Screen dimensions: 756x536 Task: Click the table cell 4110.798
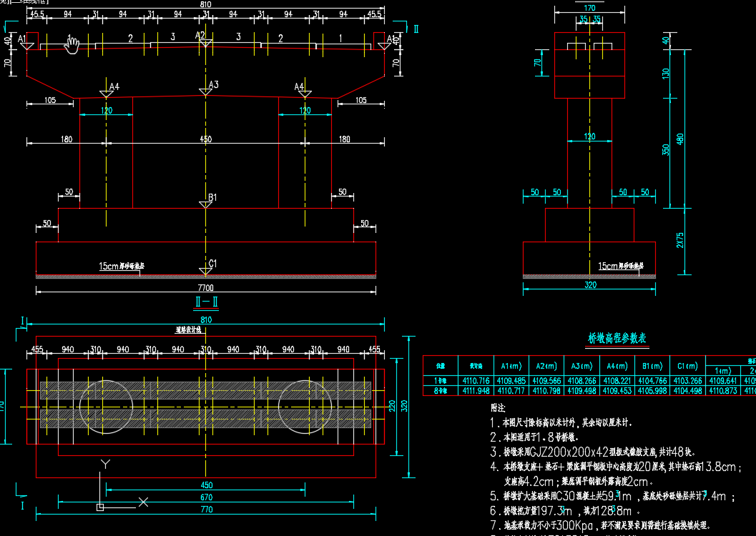coord(546,390)
